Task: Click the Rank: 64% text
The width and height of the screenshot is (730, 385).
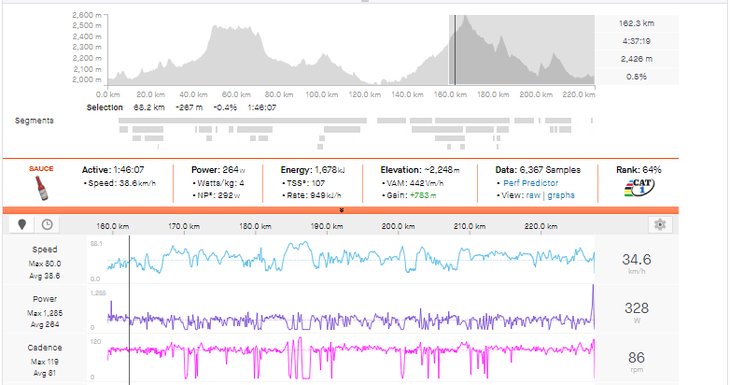Action: tap(639, 170)
